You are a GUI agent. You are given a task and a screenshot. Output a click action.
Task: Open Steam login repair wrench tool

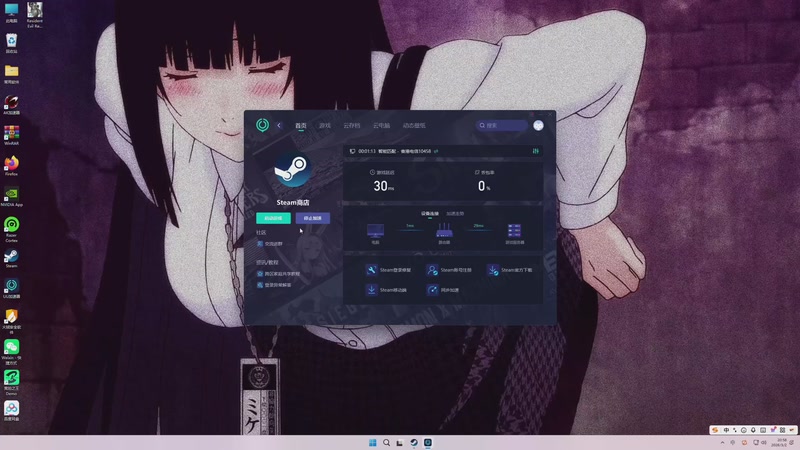[x=389, y=270]
